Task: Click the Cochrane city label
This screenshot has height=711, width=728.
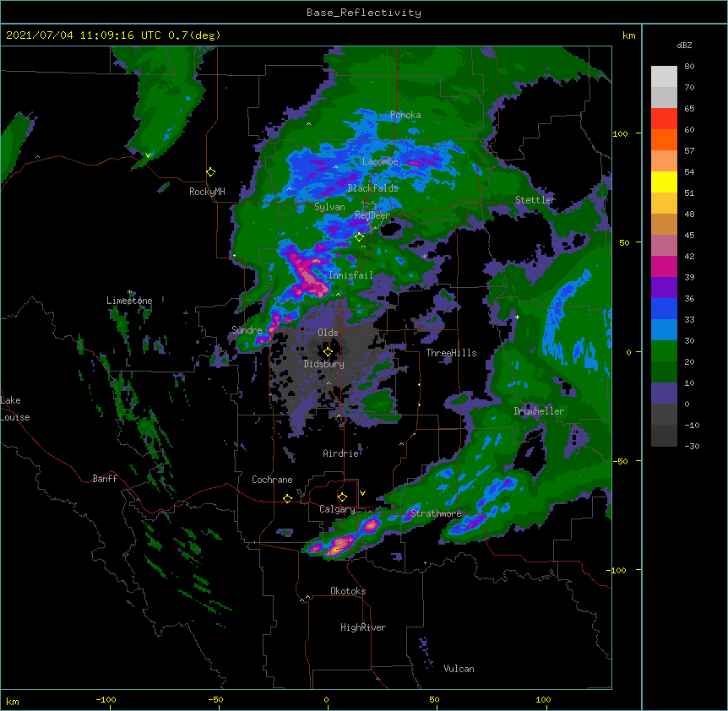Action: tap(272, 480)
